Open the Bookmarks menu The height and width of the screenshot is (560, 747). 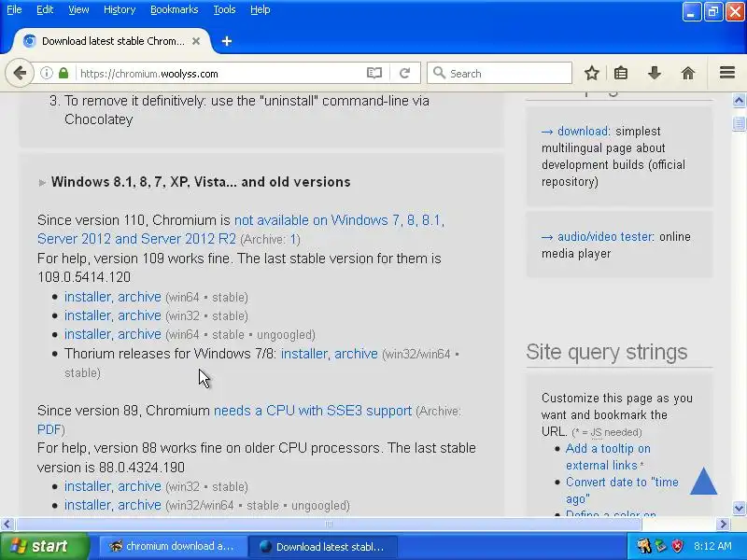coord(175,9)
